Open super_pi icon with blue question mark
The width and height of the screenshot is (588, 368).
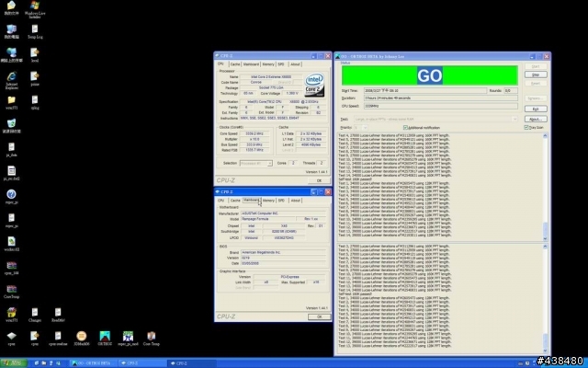[x=12, y=194]
